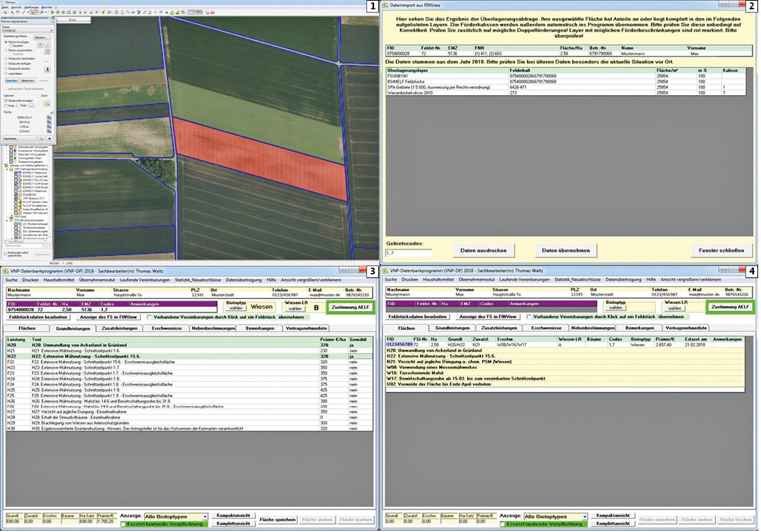This screenshot has width=761, height=532.
Task: Click Erläutern button in digitize panel
Action: pos(41,37)
